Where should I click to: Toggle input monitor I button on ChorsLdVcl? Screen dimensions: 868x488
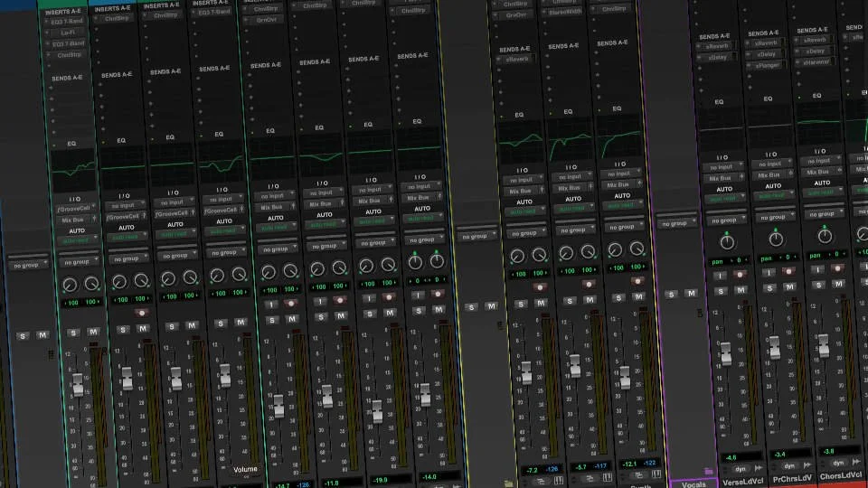[x=817, y=269]
